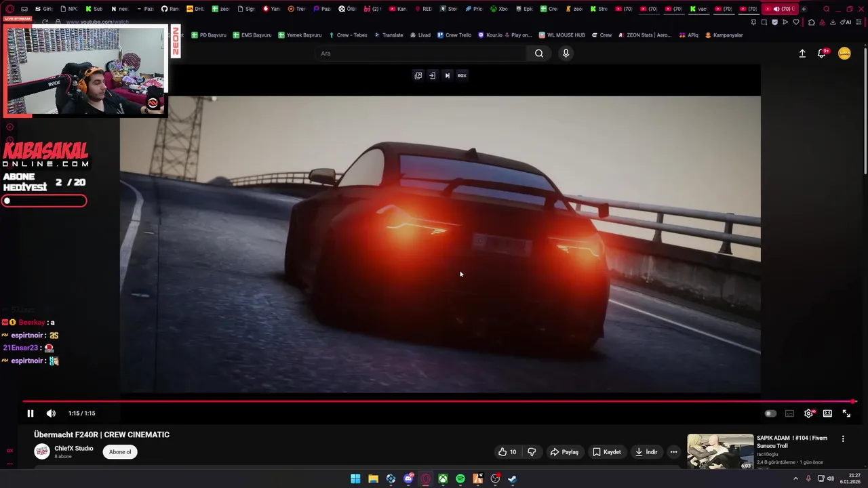Toggle subtitles in the video player
Viewport: 868px width, 488px height.
coord(789,413)
